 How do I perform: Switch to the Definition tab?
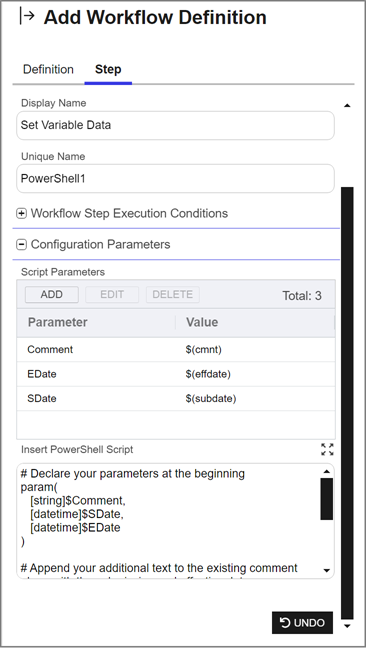coord(48,69)
